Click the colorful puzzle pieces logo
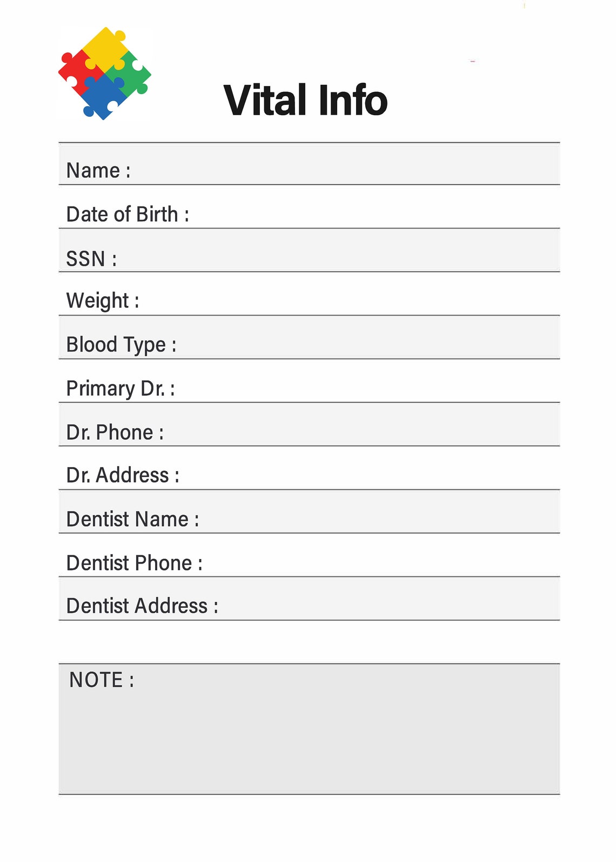616x862 pixels. [x=104, y=73]
